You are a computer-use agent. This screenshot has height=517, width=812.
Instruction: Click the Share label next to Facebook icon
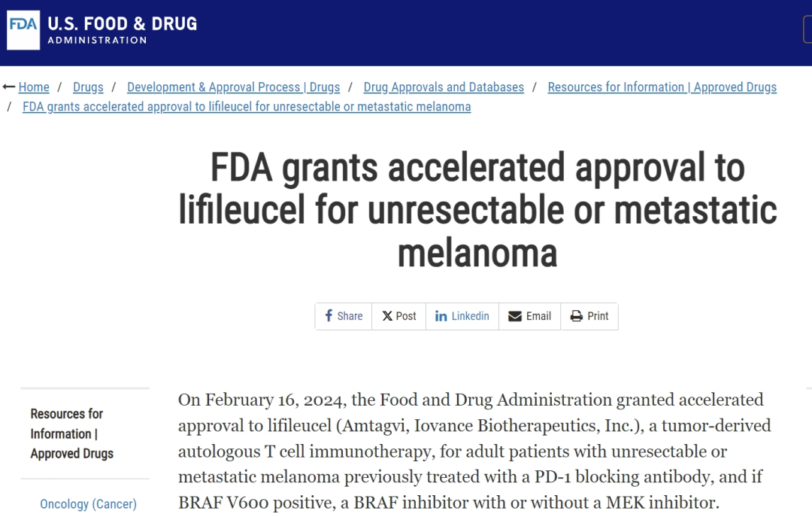pyautogui.click(x=350, y=316)
